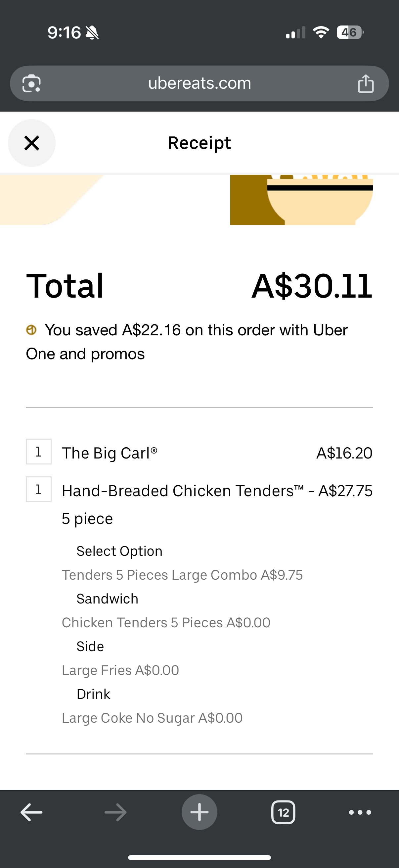Go back with the left arrow
This screenshot has width=399, height=868.
point(31,812)
